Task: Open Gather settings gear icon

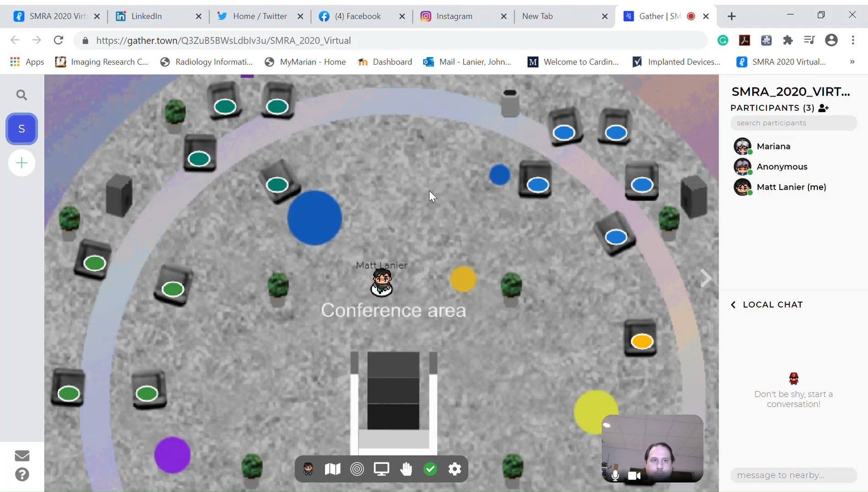Action: point(455,469)
